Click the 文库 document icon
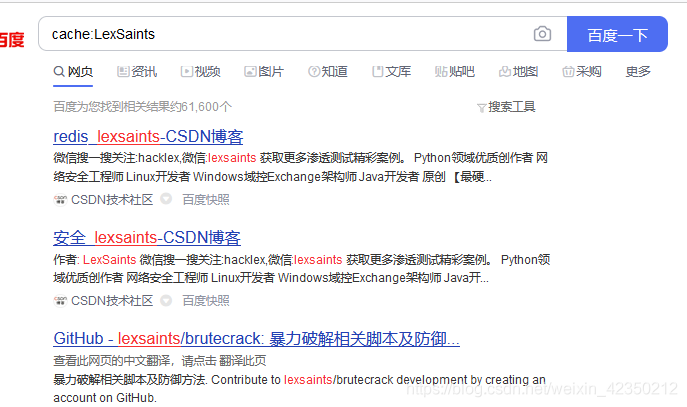This screenshot has height=407, width=687. [377, 71]
